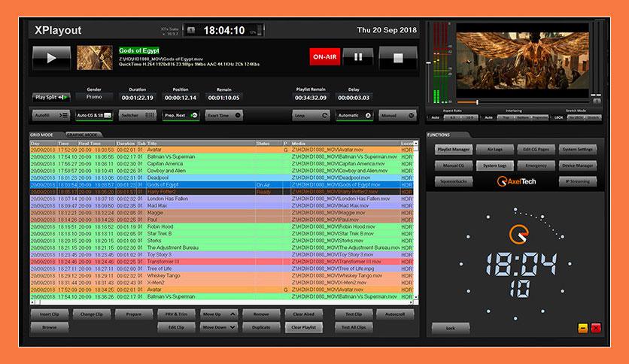Screen dimensions: 629x364
Task: Open the Playlist Manager
Action: click(453, 150)
